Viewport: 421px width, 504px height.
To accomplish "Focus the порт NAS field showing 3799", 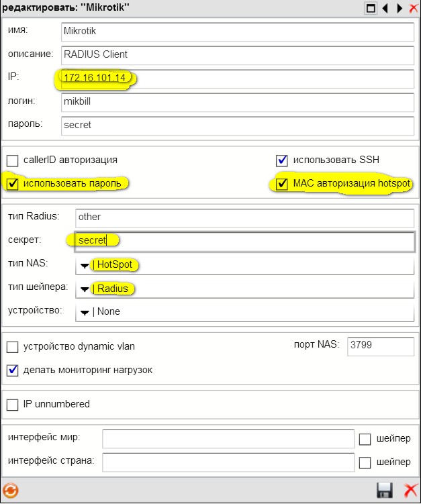I will [379, 346].
